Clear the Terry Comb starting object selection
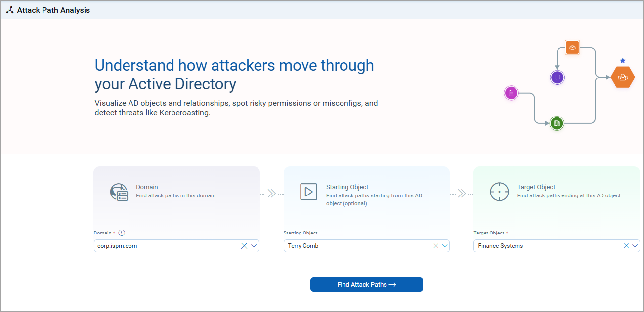 pos(435,245)
